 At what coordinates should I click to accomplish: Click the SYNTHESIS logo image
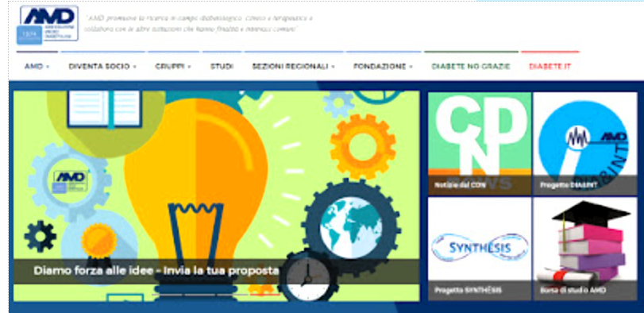click(x=480, y=247)
